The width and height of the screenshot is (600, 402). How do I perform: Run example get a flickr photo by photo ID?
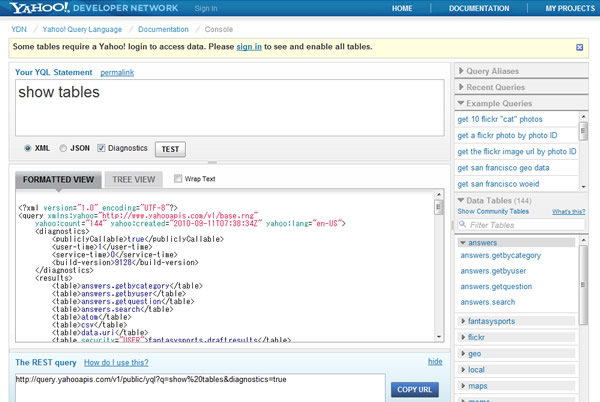pos(507,135)
